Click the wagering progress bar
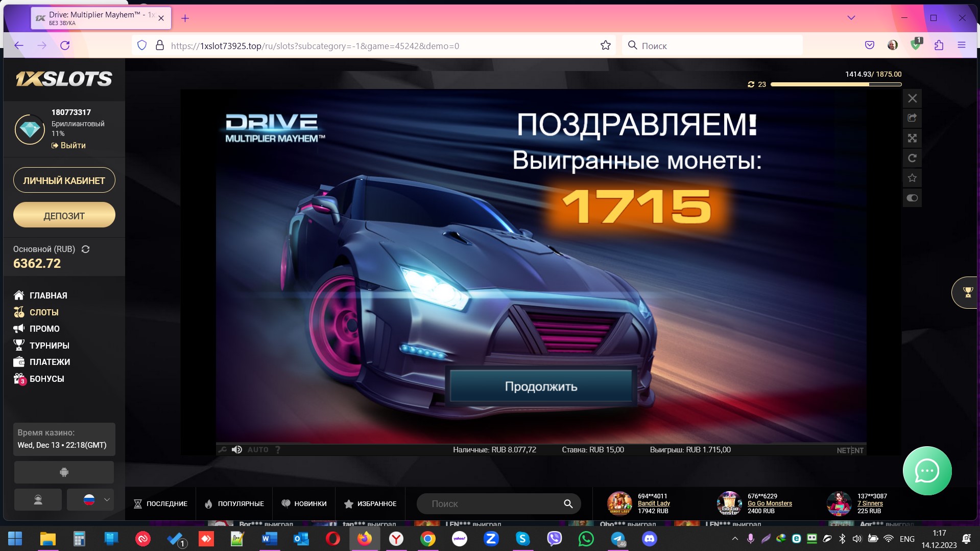Screen dimensions: 980x551 click(835, 84)
